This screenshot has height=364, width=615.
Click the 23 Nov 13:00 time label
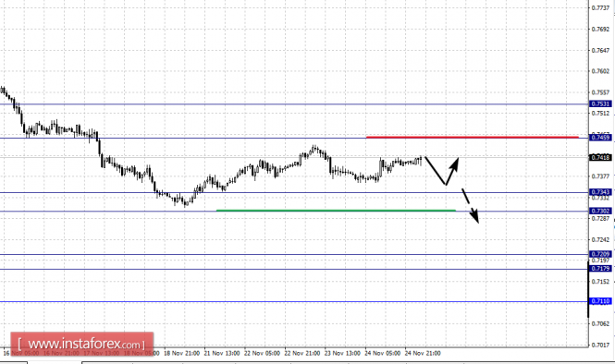pyautogui.click(x=342, y=353)
